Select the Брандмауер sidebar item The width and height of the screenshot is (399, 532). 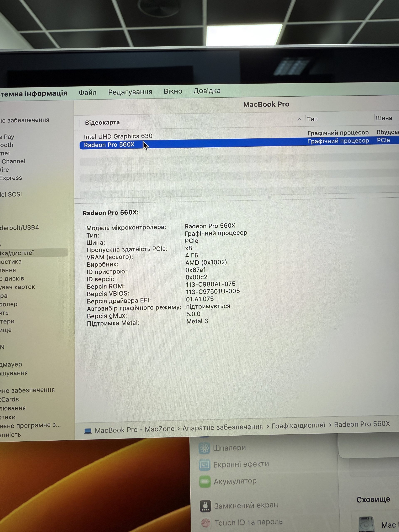(x=11, y=364)
